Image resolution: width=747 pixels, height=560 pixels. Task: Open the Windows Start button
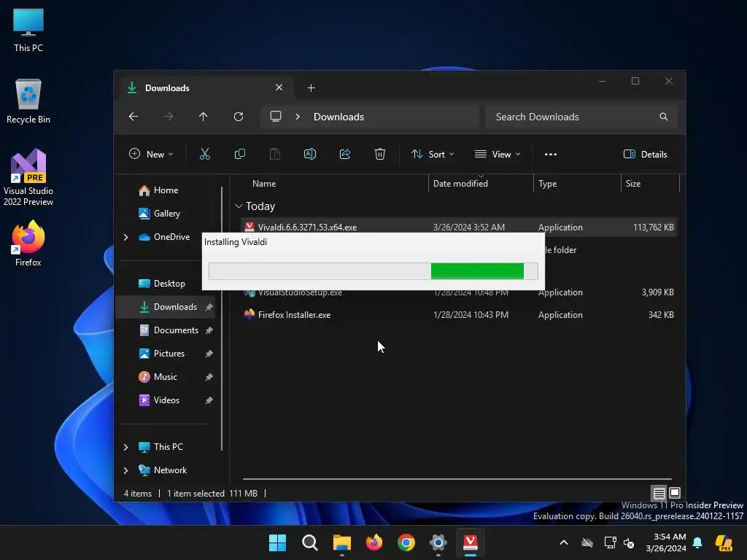[278, 542]
